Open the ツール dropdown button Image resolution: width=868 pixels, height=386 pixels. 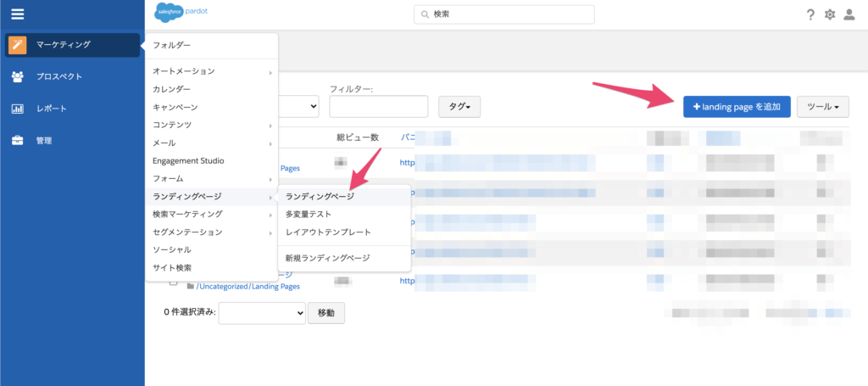[822, 107]
